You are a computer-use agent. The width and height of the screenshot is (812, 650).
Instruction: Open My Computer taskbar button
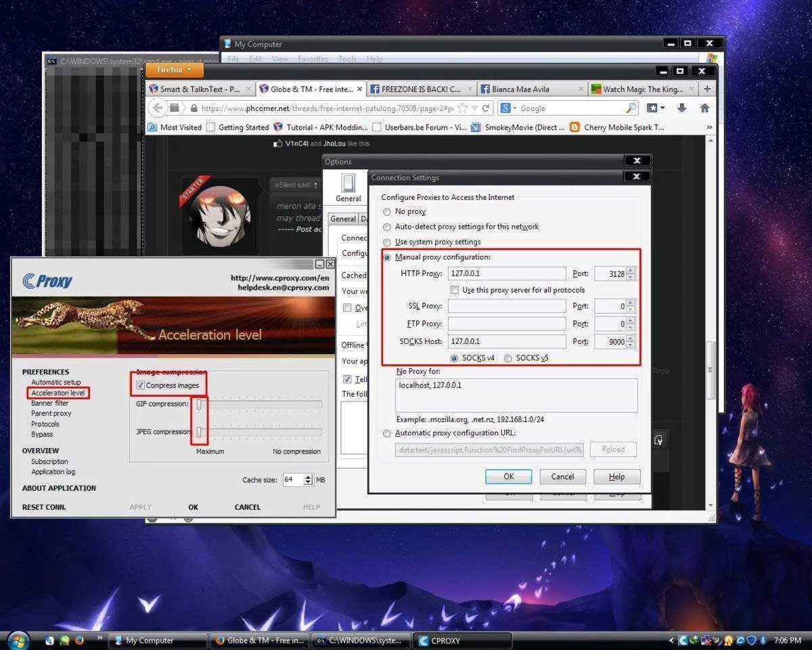pos(158,640)
